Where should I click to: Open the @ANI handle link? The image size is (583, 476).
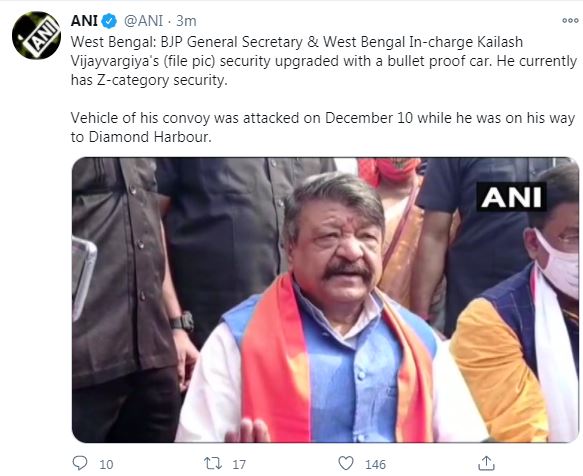click(x=143, y=21)
